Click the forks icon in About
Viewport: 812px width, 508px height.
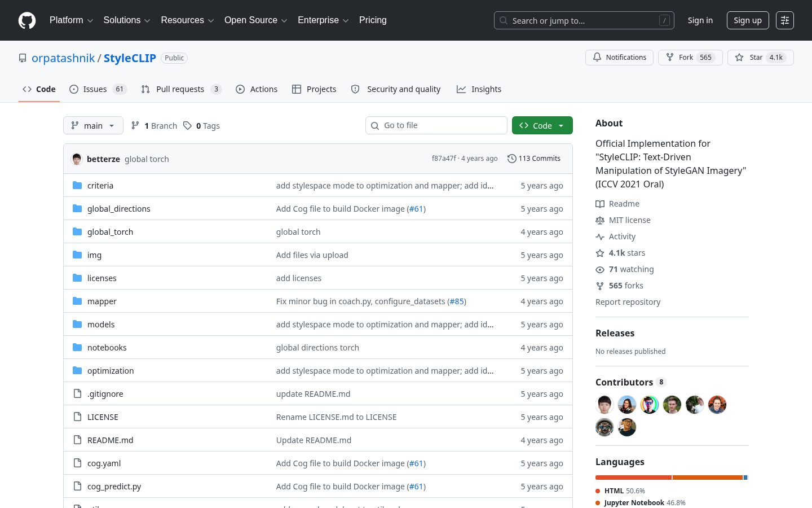click(600, 286)
